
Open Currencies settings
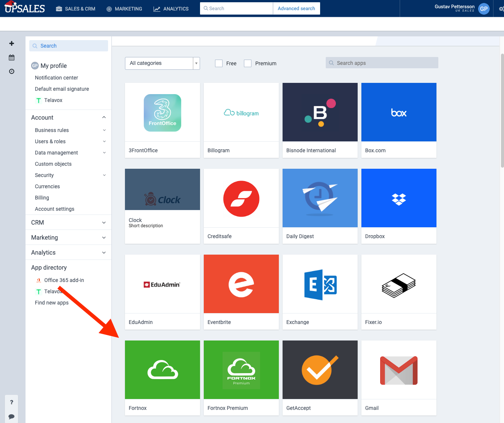pyautogui.click(x=47, y=186)
